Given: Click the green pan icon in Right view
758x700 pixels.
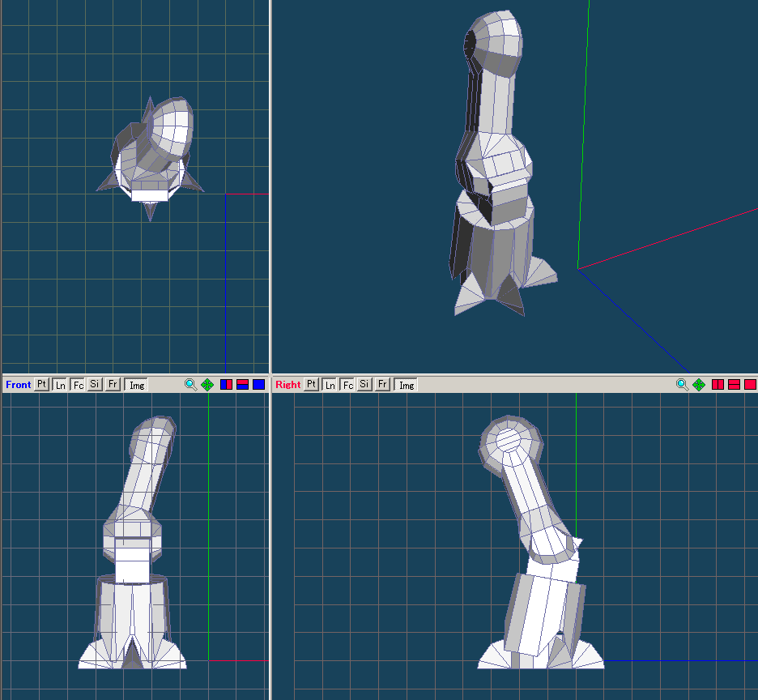Looking at the screenshot, I should click(x=700, y=385).
